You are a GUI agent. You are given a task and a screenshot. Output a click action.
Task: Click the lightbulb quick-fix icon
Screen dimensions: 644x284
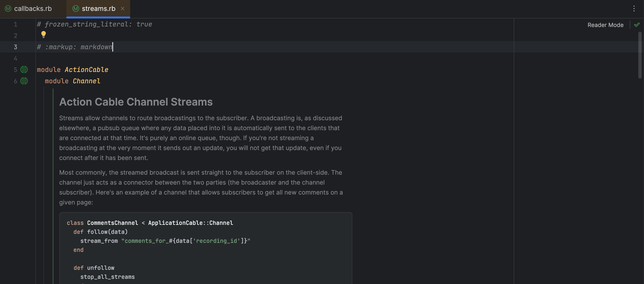pyautogui.click(x=44, y=34)
